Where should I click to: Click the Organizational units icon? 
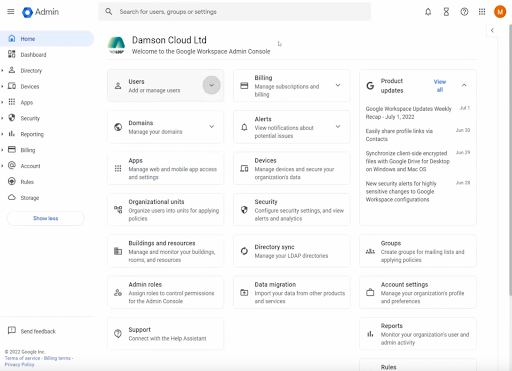coord(118,210)
